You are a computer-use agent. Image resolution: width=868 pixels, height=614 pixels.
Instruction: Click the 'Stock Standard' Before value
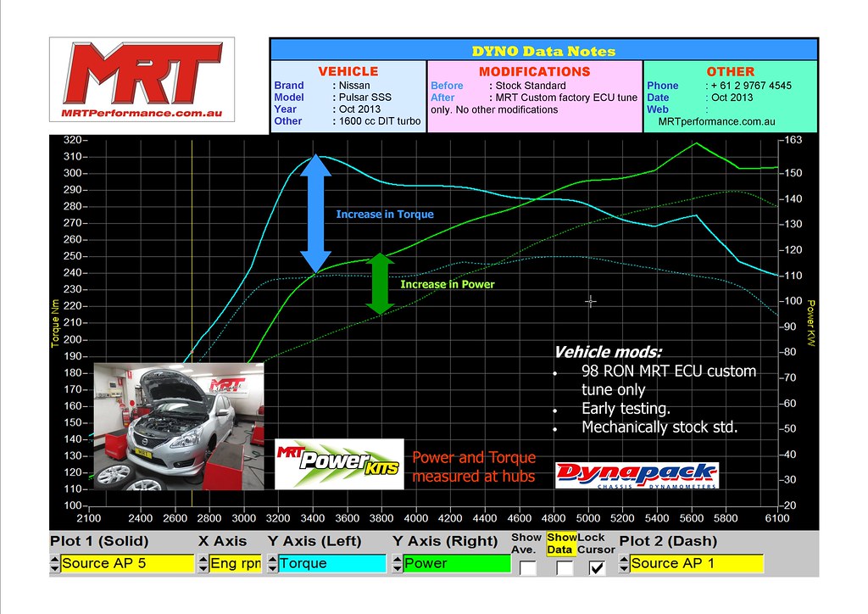(x=531, y=86)
